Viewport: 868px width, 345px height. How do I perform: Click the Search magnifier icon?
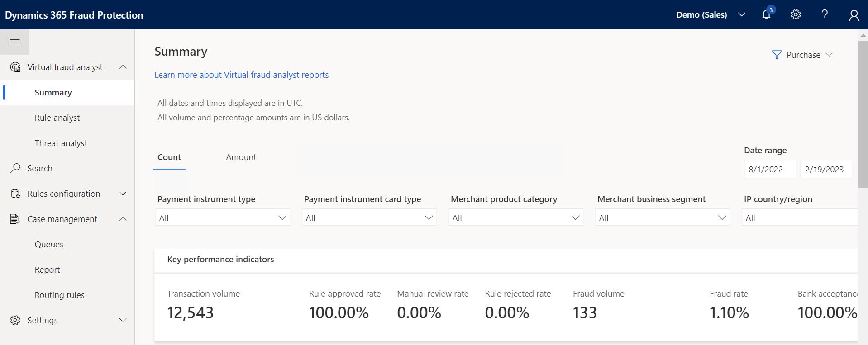(15, 168)
